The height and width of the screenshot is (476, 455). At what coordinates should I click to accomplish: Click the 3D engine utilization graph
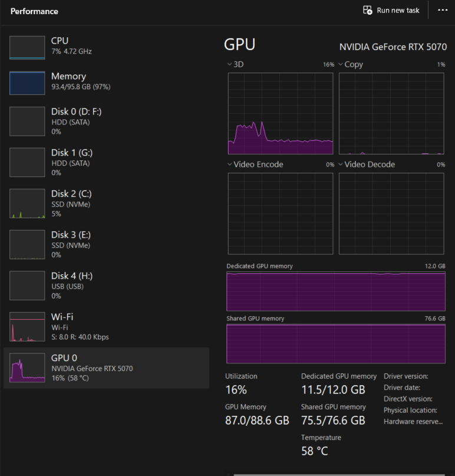coord(281,113)
